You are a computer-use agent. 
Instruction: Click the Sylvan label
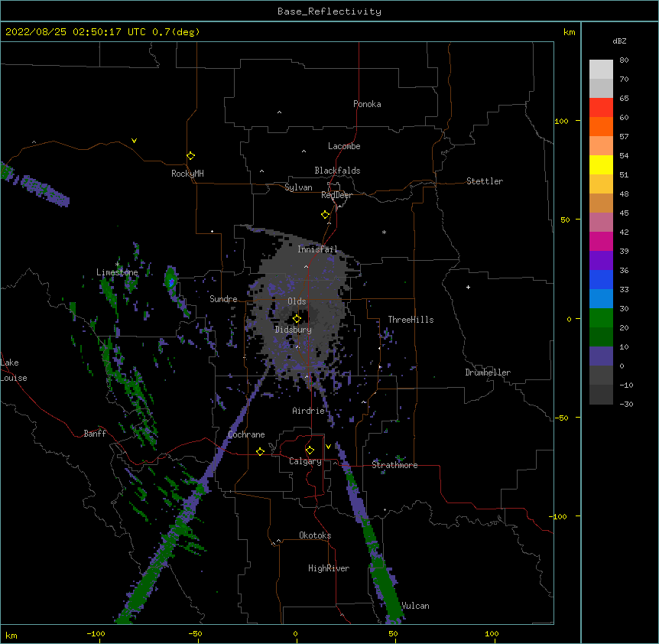click(x=298, y=187)
